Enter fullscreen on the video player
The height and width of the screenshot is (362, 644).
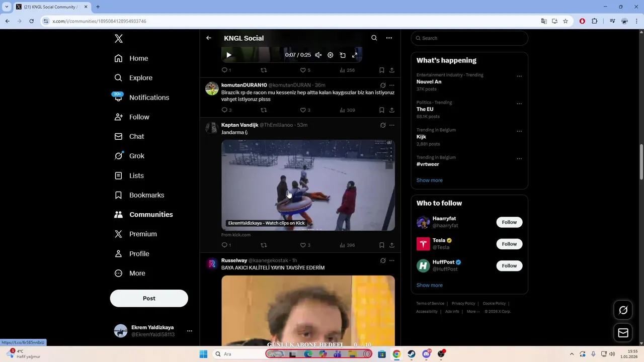click(x=355, y=55)
